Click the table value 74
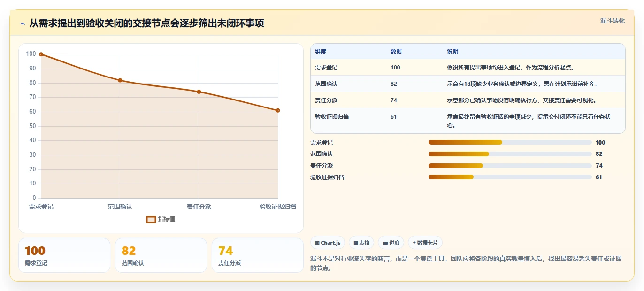644x291 pixels. (x=394, y=100)
